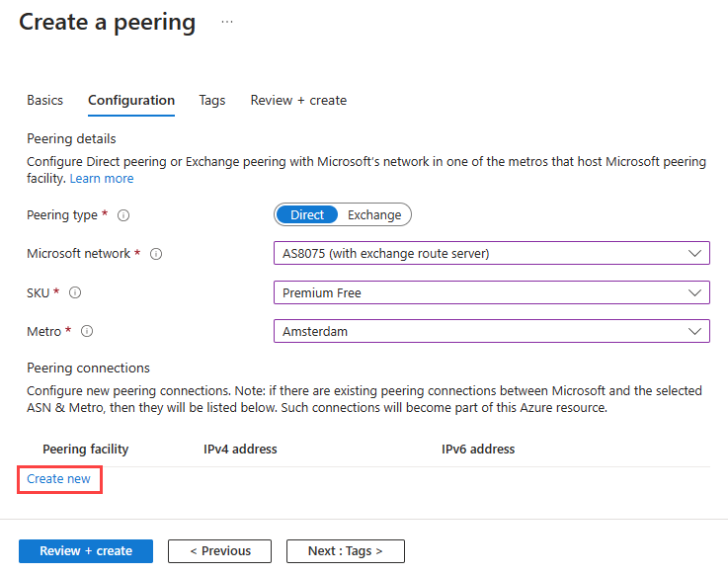Open the ellipsis menu beside page title
The image size is (728, 575).
(227, 22)
